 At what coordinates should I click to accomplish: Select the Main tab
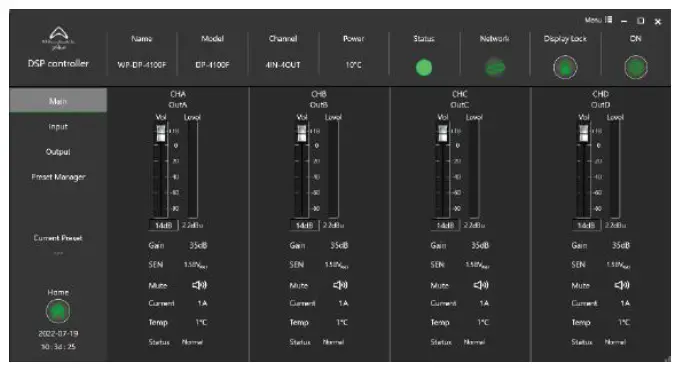pyautogui.click(x=58, y=101)
